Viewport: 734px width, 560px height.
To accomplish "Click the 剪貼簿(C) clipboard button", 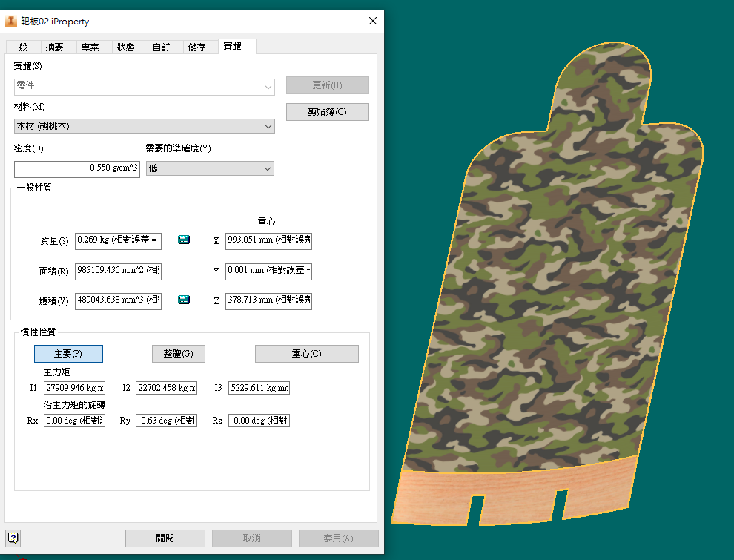I will tap(327, 112).
